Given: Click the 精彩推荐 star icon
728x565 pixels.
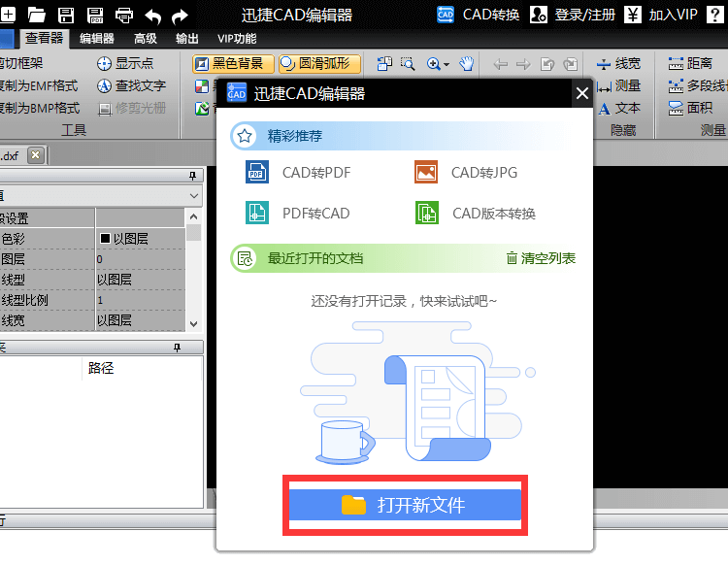Looking at the screenshot, I should (245, 136).
